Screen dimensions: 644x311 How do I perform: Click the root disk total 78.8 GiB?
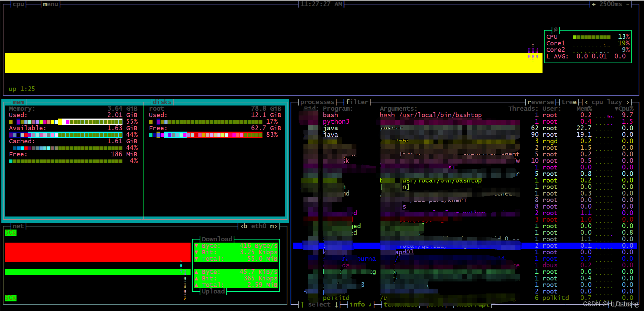(x=266, y=109)
